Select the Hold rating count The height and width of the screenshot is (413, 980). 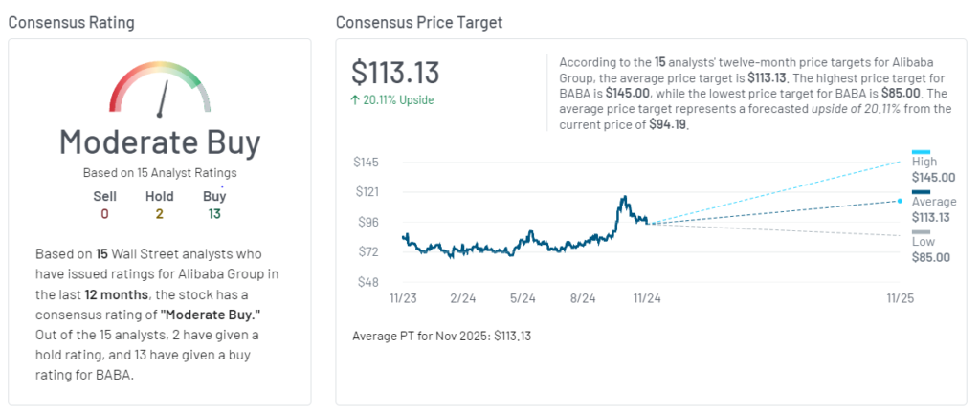159,213
